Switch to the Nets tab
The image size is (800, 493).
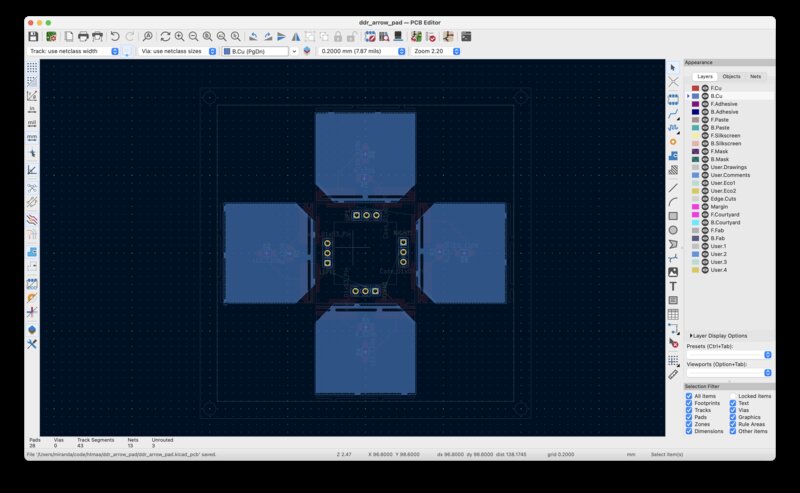(x=755, y=76)
